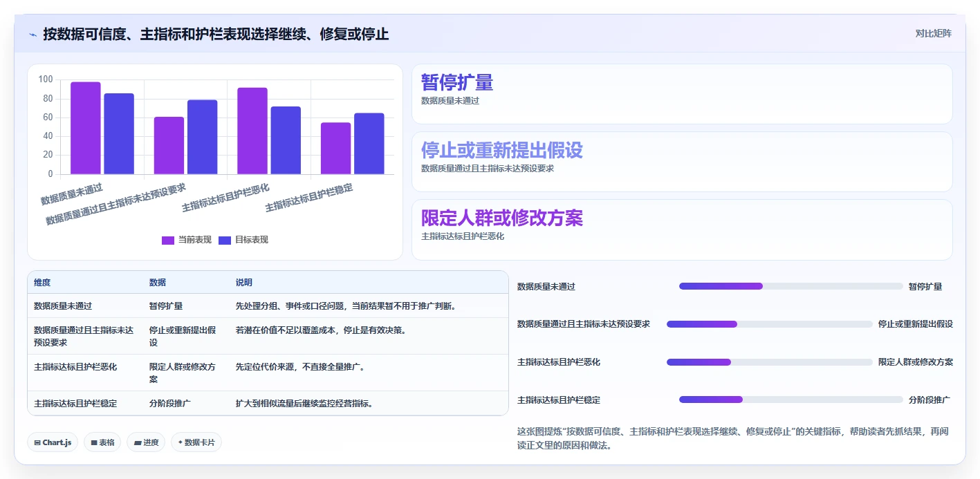Click the chart x-axis label 数据质量未通过

(x=71, y=194)
